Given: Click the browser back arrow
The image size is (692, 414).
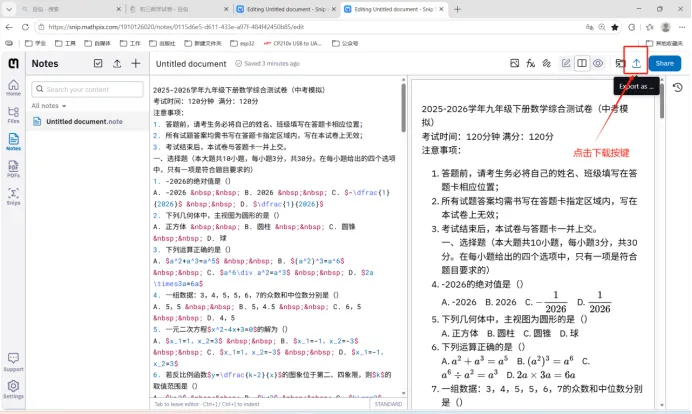Looking at the screenshot, I should pos(9,27).
